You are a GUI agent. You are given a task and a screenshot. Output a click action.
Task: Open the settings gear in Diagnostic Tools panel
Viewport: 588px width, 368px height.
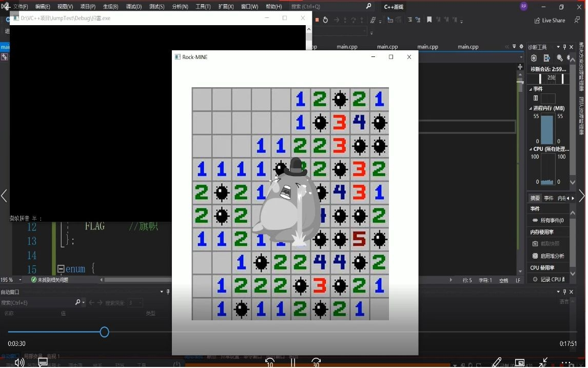[533, 58]
